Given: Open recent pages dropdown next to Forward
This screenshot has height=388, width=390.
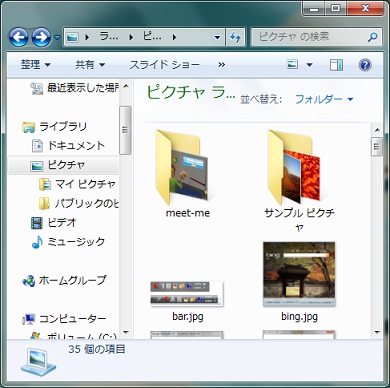Looking at the screenshot, I should [57, 37].
